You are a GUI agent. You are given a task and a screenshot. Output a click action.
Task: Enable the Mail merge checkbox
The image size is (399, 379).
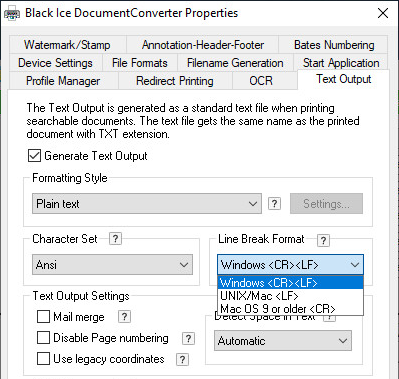tap(43, 317)
